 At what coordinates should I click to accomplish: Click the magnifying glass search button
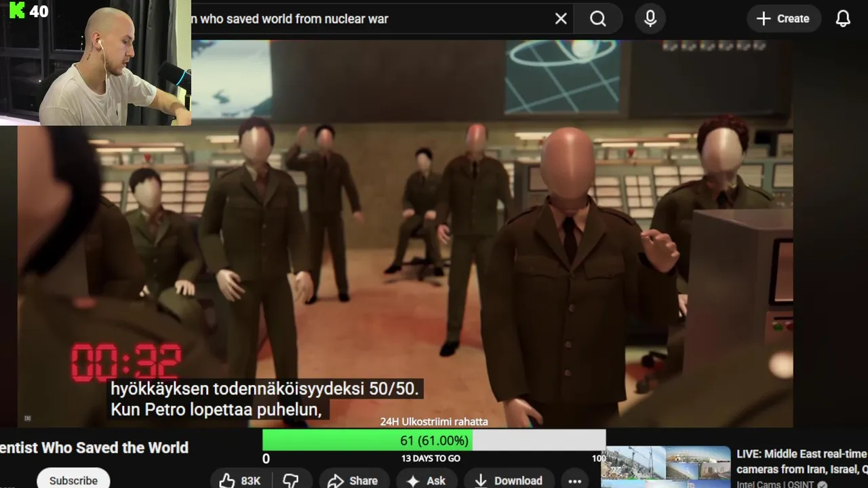pos(598,19)
